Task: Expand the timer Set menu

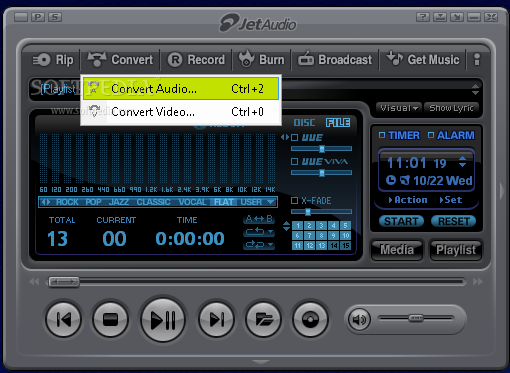Action: (451, 200)
